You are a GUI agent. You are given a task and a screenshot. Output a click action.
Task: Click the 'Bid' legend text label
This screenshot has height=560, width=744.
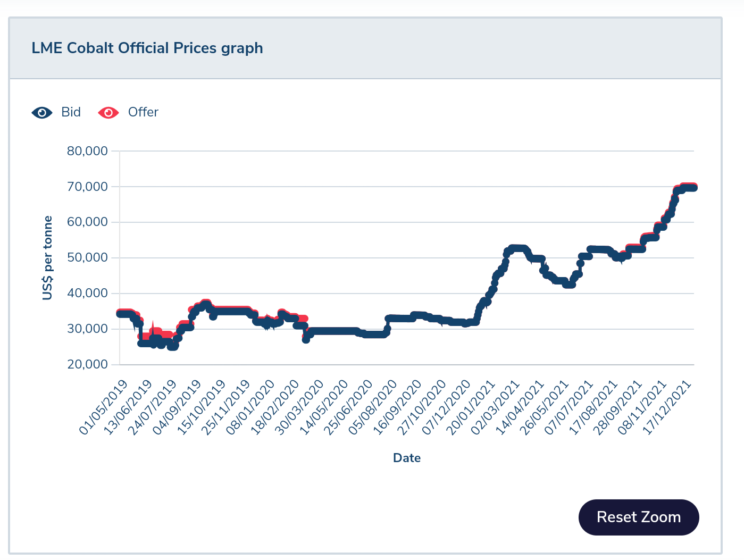pos(71,112)
